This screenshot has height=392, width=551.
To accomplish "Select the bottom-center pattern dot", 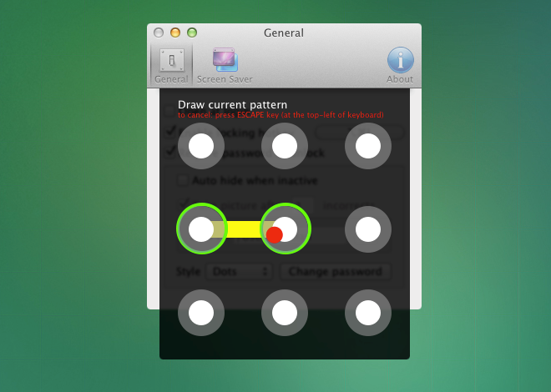I will pos(285,313).
